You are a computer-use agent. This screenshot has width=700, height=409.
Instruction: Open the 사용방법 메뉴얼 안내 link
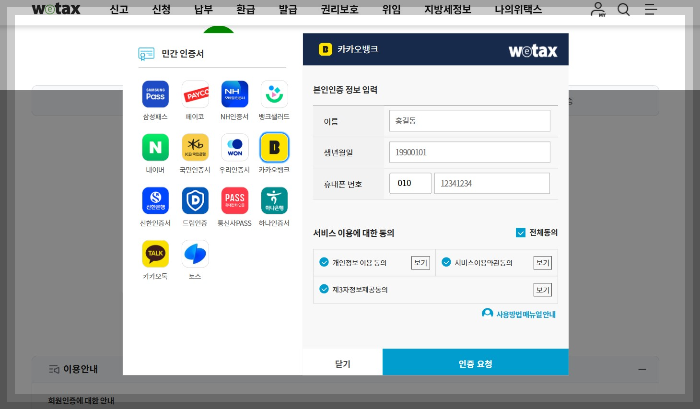pyautogui.click(x=519, y=314)
